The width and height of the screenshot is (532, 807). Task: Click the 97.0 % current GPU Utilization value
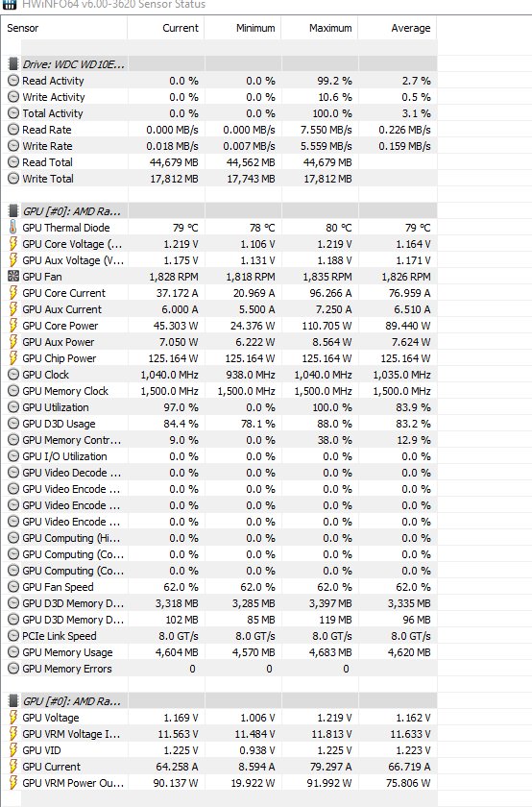pyautogui.click(x=181, y=407)
